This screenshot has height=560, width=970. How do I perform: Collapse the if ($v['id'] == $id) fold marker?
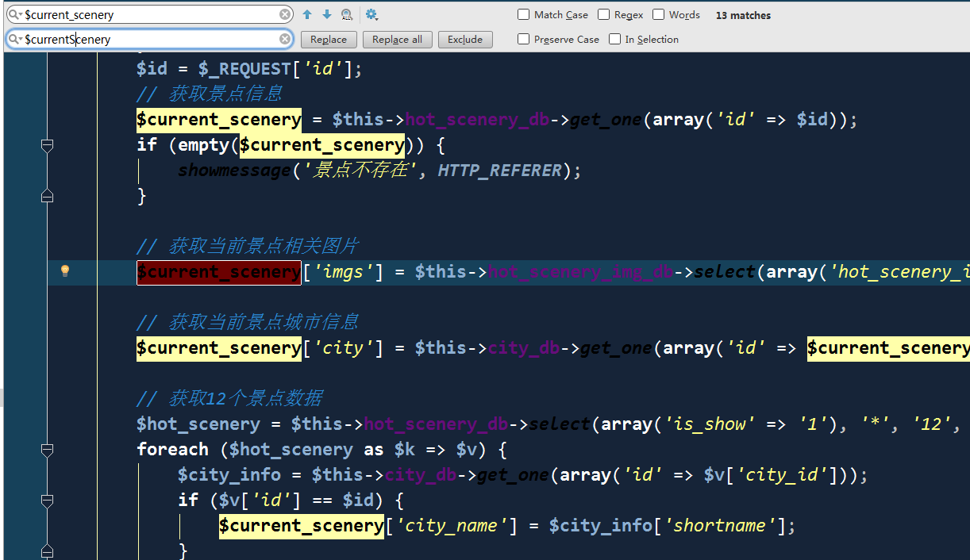tap(47, 501)
